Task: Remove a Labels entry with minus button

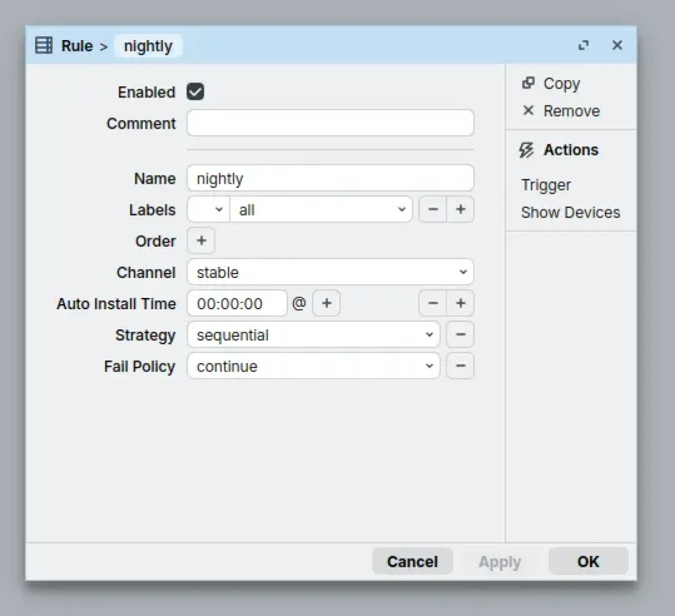Action: tap(432, 209)
